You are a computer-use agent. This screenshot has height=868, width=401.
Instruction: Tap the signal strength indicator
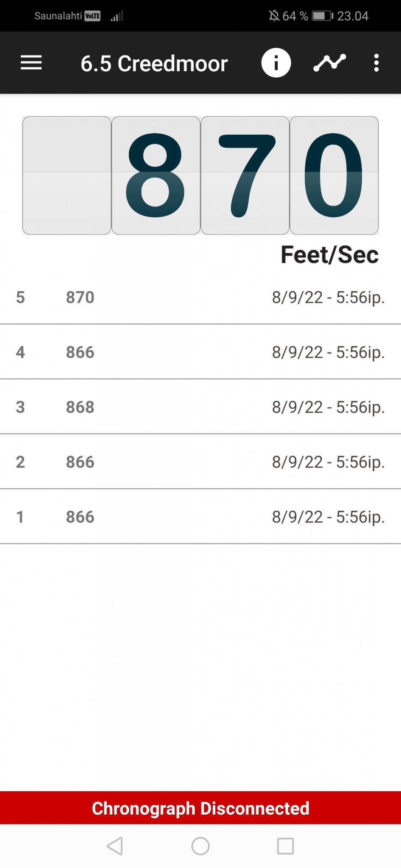click(117, 16)
